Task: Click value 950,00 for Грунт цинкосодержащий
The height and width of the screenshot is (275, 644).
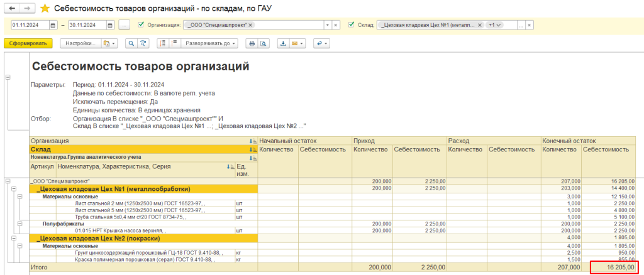Action: (x=627, y=253)
